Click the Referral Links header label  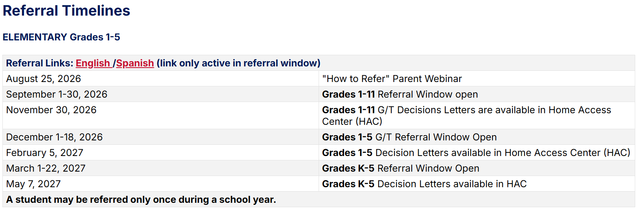(x=40, y=63)
